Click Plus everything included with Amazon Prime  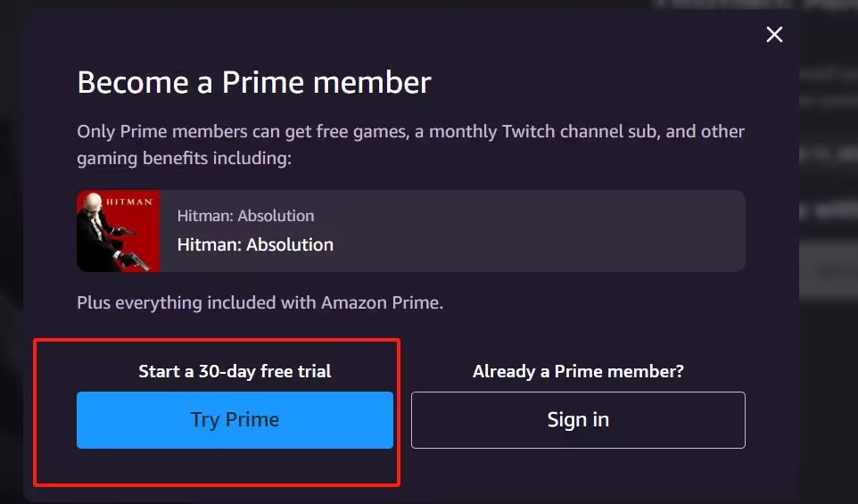coord(260,302)
